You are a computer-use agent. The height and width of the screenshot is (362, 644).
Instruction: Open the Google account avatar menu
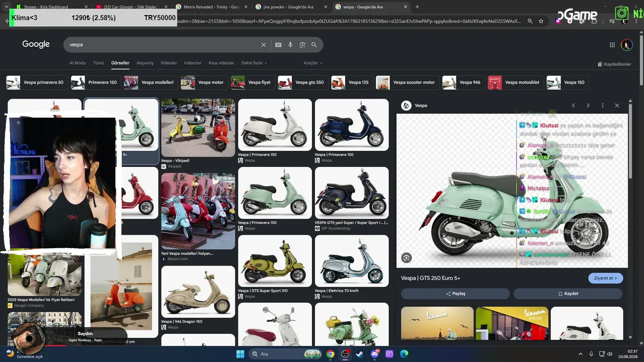(x=626, y=45)
